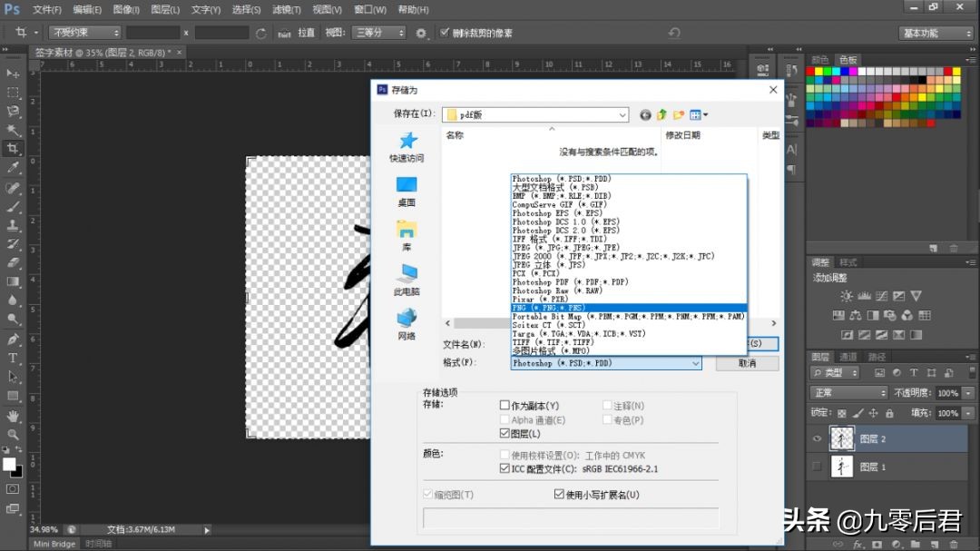Open the 保存在 location dropdown
The image size is (980, 551).
pyautogui.click(x=622, y=114)
